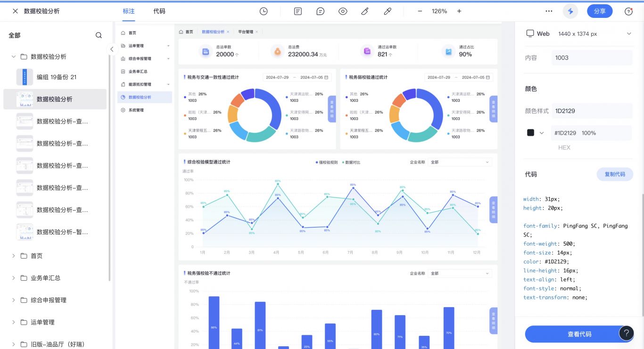The width and height of the screenshot is (644, 349).
Task: Expand the 运单管理 folder
Action: click(13, 322)
